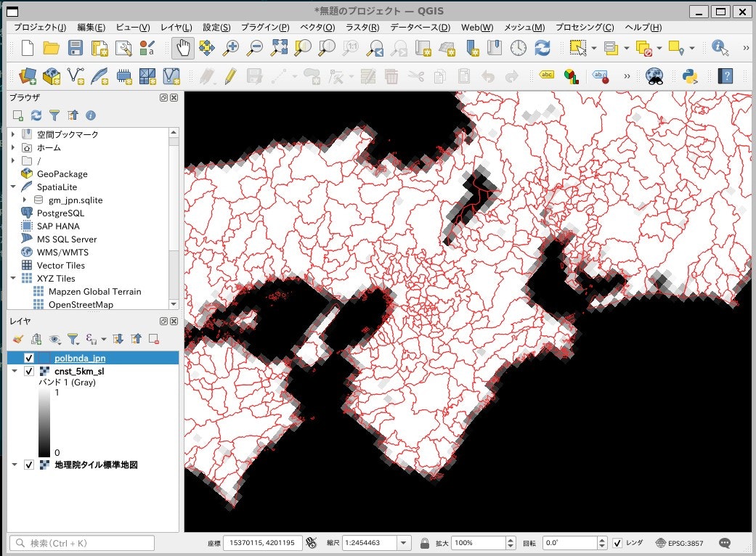756x556 pixels.
Task: Hide the polbnda_jpn layer
Action: point(28,357)
